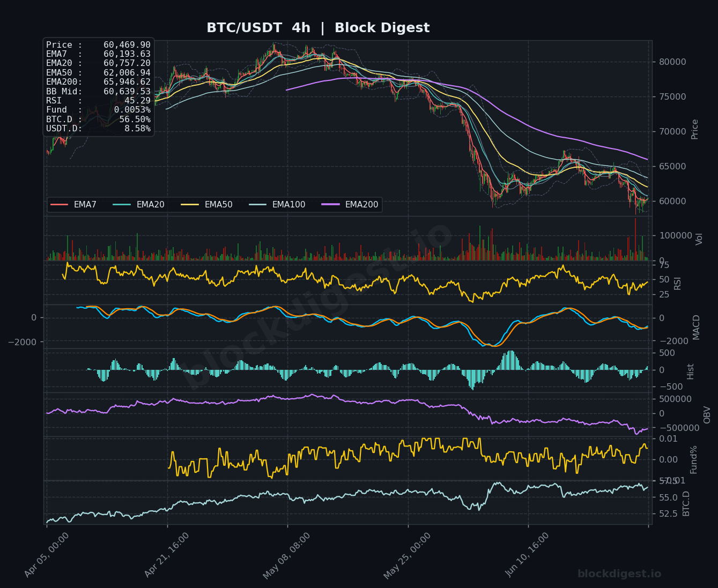
Task: Click the Price axis label
Action: [x=695, y=129]
